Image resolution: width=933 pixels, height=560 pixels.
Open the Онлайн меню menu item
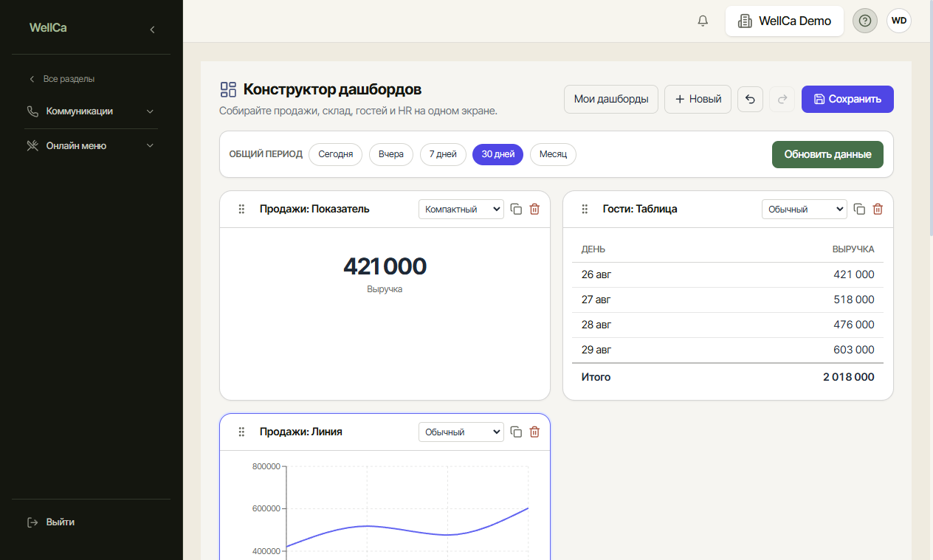(91, 146)
